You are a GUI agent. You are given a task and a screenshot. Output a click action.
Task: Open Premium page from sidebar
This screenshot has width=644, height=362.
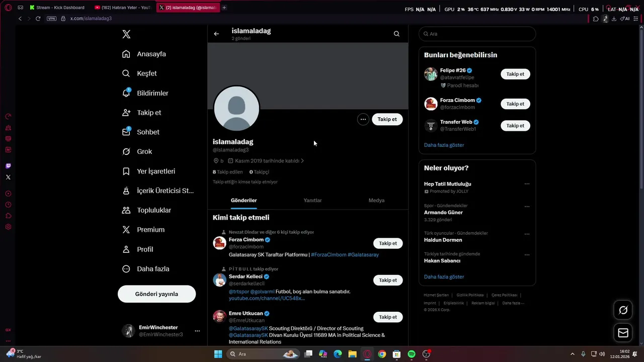tap(143, 229)
